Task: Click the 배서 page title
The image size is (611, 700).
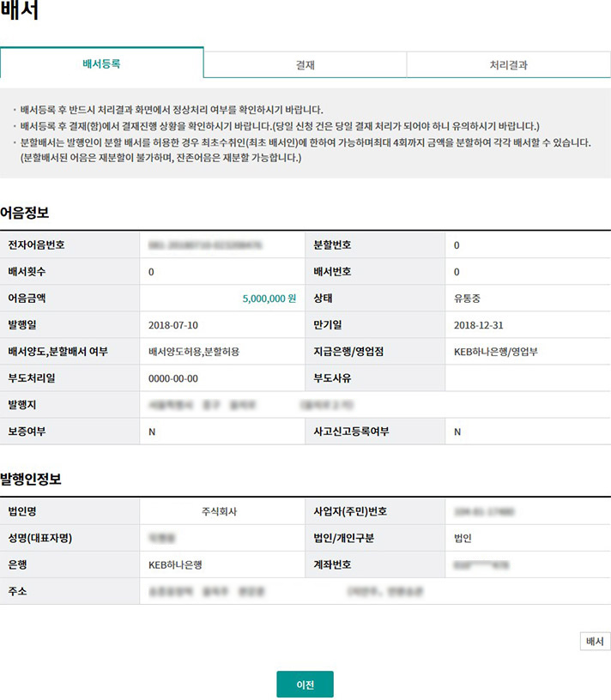Action: (19, 13)
